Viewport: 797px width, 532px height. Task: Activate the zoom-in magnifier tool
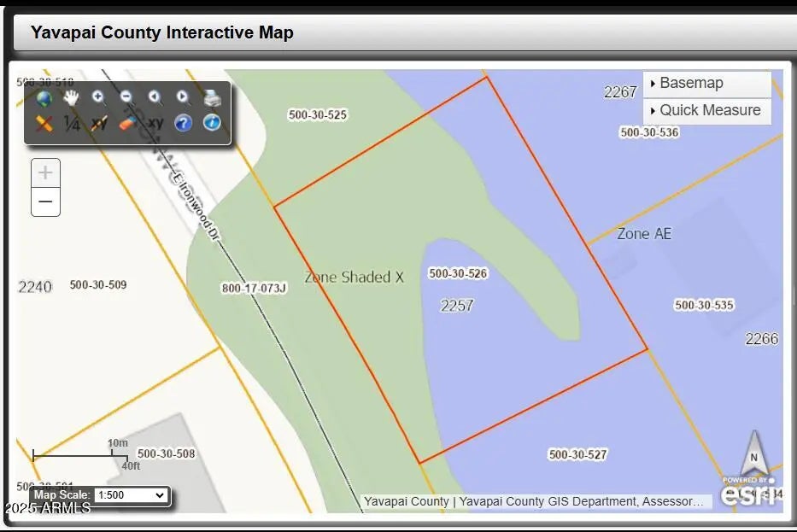tap(98, 97)
